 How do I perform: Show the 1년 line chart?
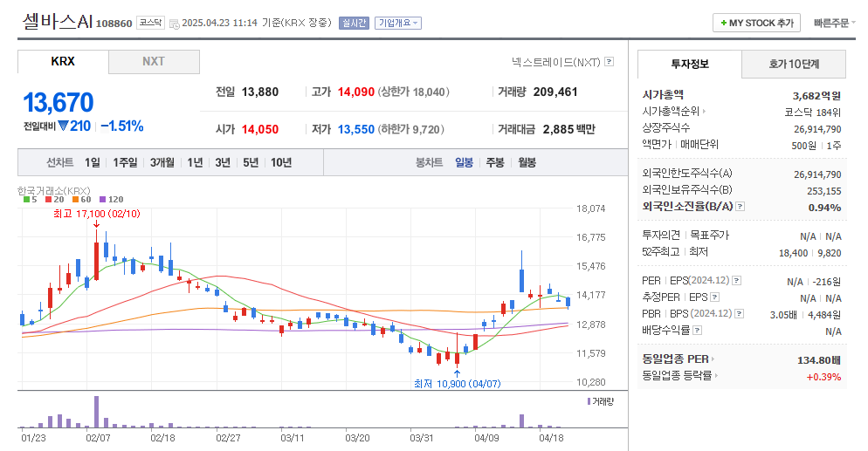(195, 162)
